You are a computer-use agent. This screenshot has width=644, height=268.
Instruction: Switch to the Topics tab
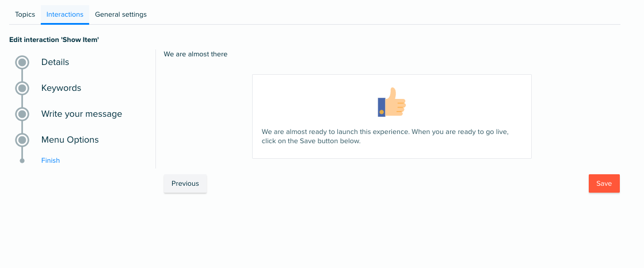(x=25, y=14)
